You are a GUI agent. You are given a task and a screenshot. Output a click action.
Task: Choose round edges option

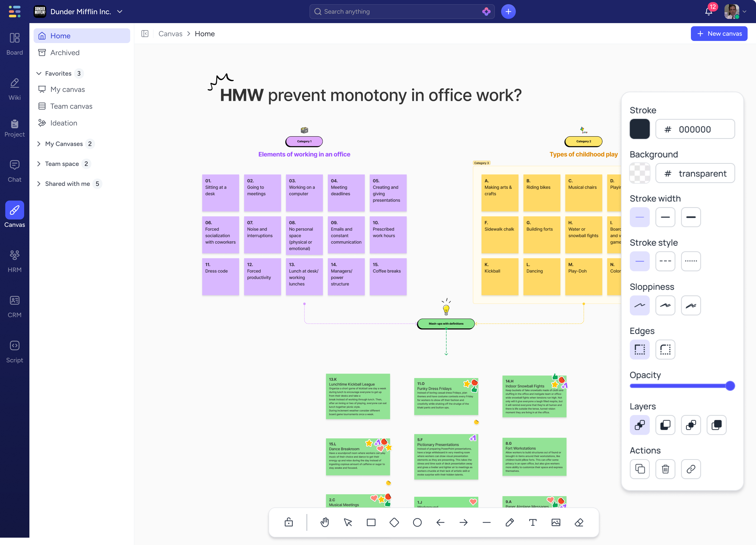pyautogui.click(x=665, y=349)
